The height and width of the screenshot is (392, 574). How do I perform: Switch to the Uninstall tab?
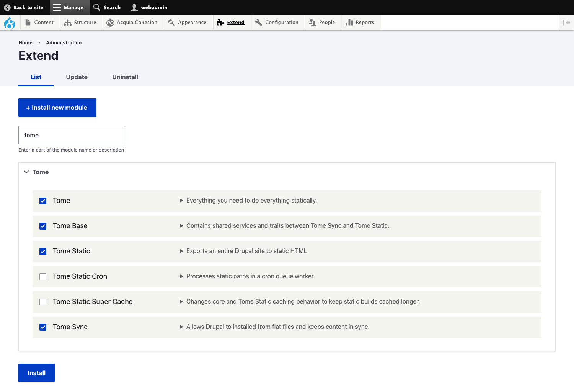[x=125, y=77]
